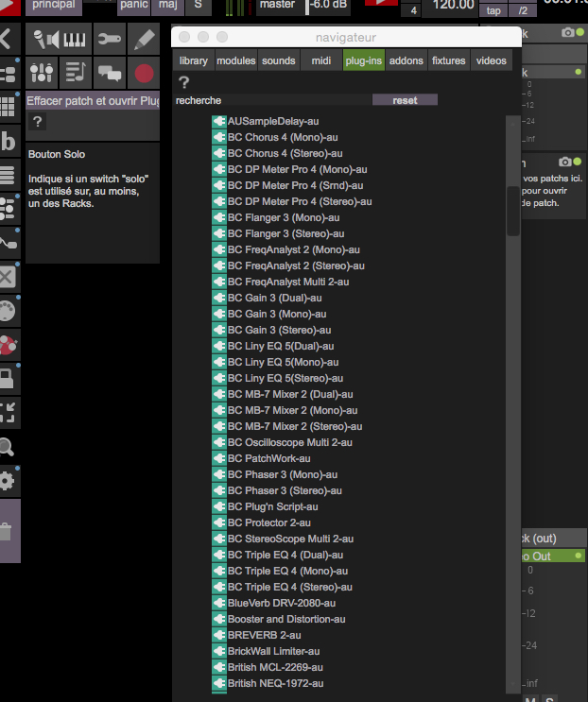This screenshot has height=702, width=588.
Task: Click the master volume slider
Action: (x=307, y=8)
